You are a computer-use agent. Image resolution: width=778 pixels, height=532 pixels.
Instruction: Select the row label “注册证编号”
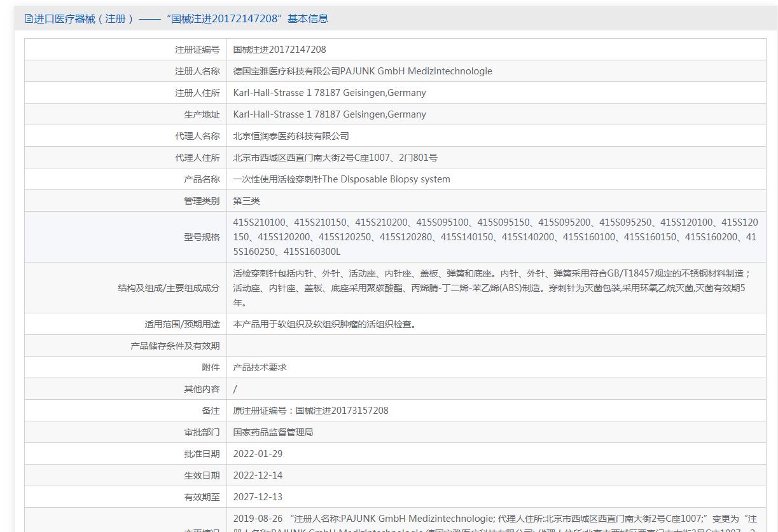click(x=197, y=50)
